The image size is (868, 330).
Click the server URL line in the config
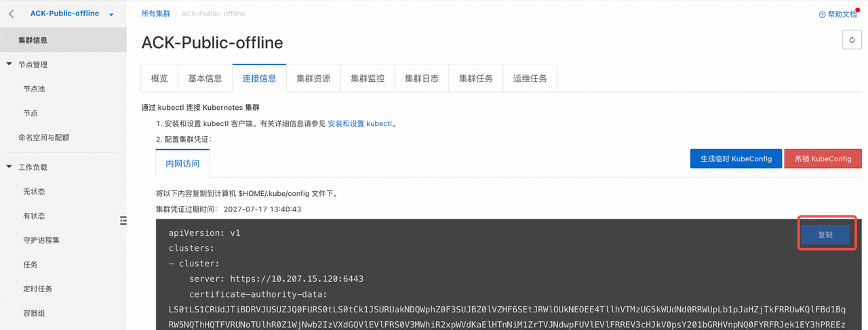[x=276, y=279]
